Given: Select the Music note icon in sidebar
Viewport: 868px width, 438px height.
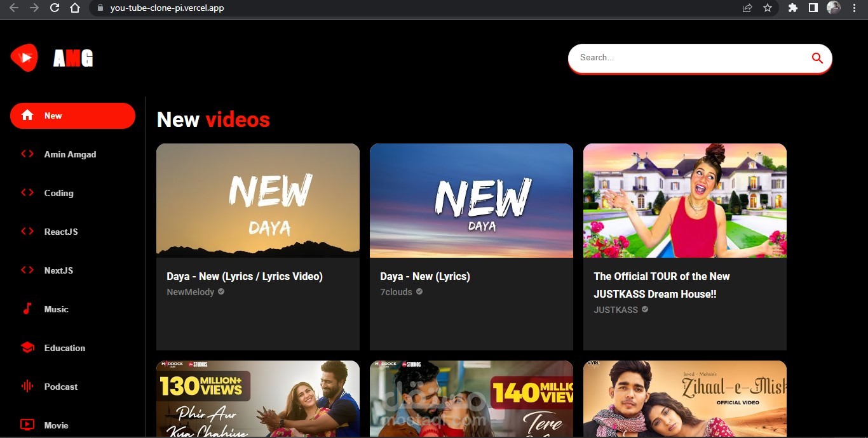Looking at the screenshot, I should [26, 309].
